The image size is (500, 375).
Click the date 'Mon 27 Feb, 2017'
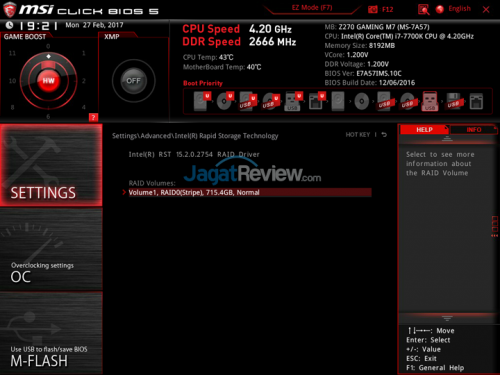pos(94,25)
